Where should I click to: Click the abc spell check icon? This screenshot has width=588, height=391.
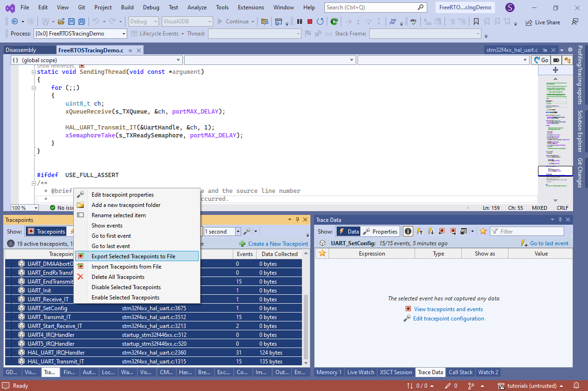413,21
